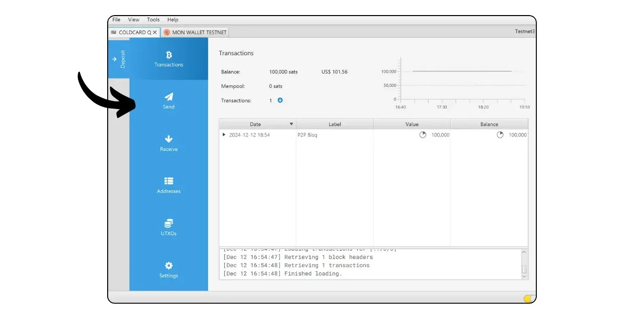Click the log panel scrollbar down arrow
Image resolution: width=644 pixels, height=319 pixels.
click(x=524, y=276)
